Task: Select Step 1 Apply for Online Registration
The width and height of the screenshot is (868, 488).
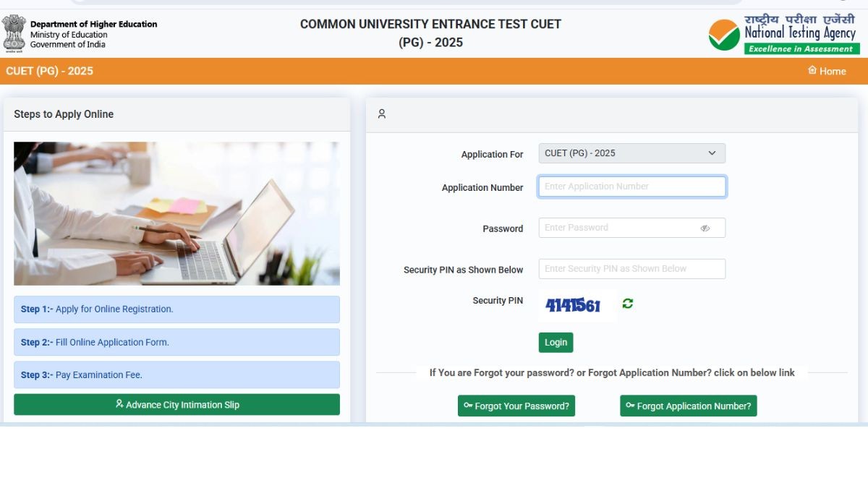Action: pyautogui.click(x=176, y=309)
